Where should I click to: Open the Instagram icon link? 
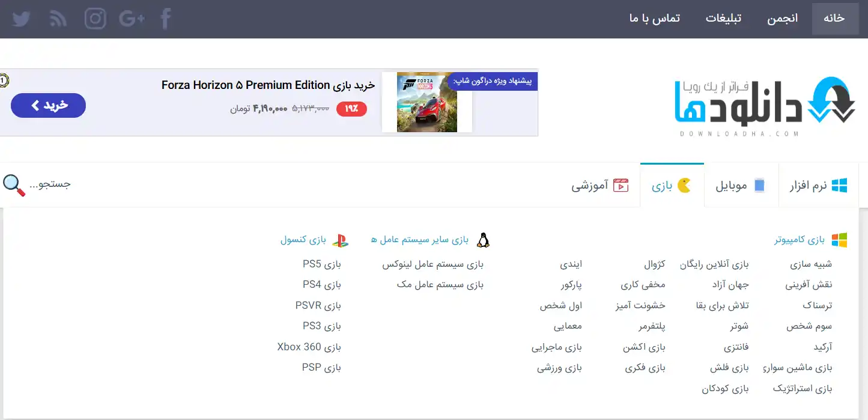coord(95,19)
